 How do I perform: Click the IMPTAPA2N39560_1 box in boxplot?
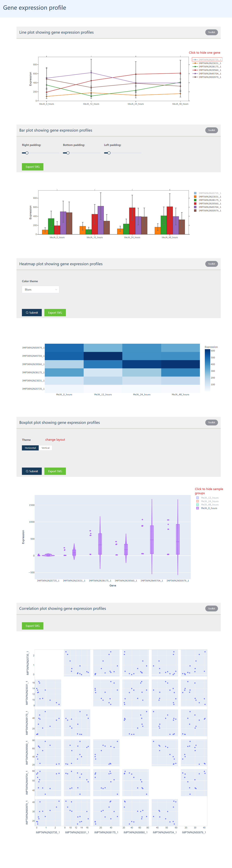click(126, 549)
